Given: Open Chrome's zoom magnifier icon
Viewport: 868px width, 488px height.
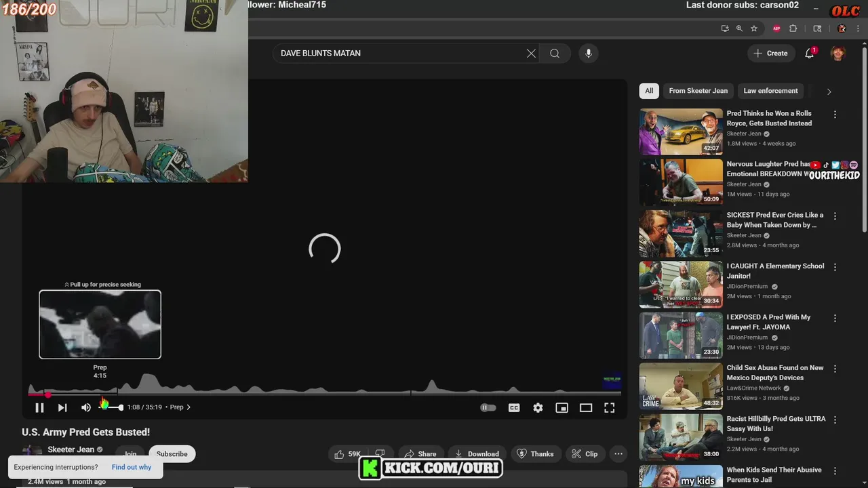Looking at the screenshot, I should pos(739,28).
